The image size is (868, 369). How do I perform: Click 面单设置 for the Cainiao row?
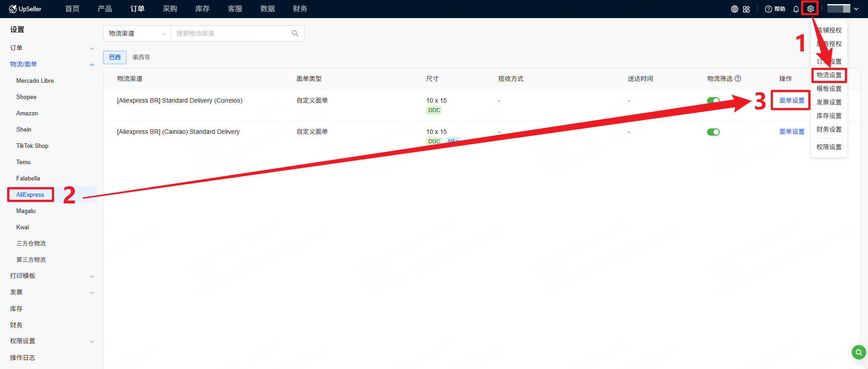point(792,132)
